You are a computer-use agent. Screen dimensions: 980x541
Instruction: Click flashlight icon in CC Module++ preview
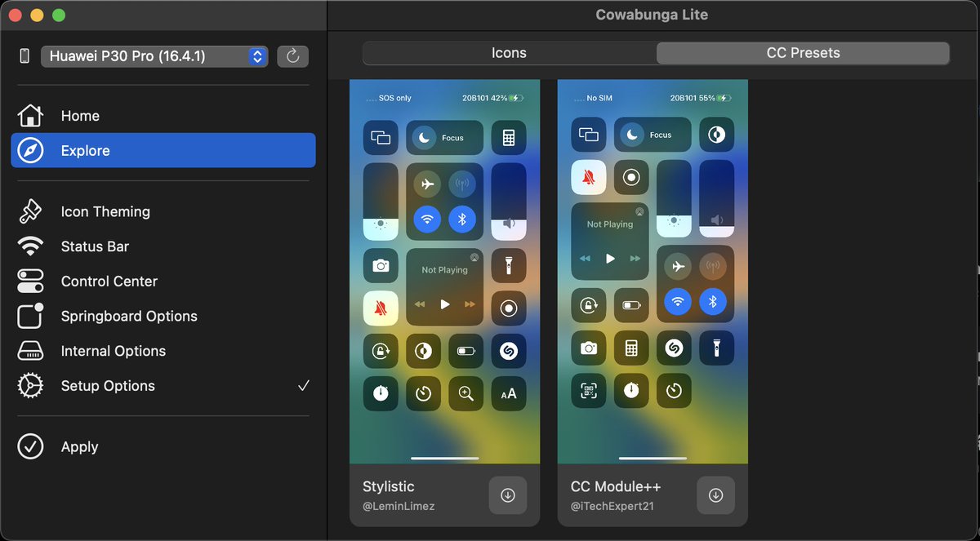pyautogui.click(x=716, y=348)
